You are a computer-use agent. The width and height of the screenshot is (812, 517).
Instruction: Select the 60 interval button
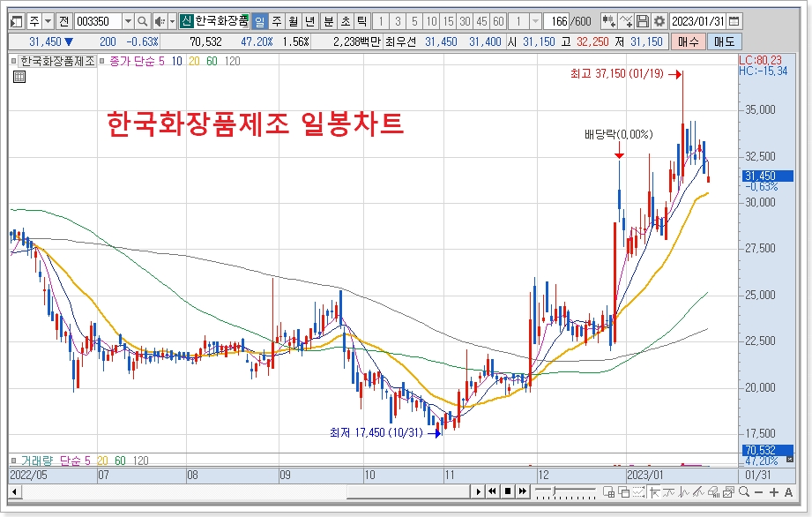(498, 21)
